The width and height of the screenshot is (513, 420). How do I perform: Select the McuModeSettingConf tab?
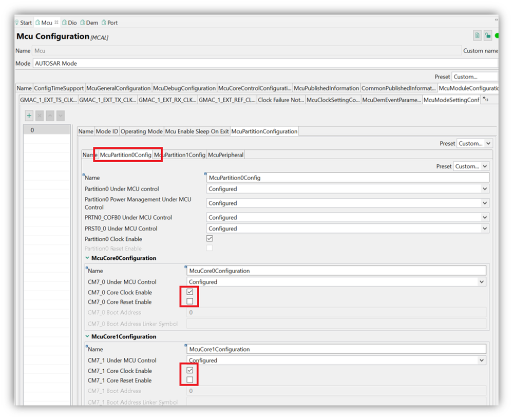coord(451,100)
